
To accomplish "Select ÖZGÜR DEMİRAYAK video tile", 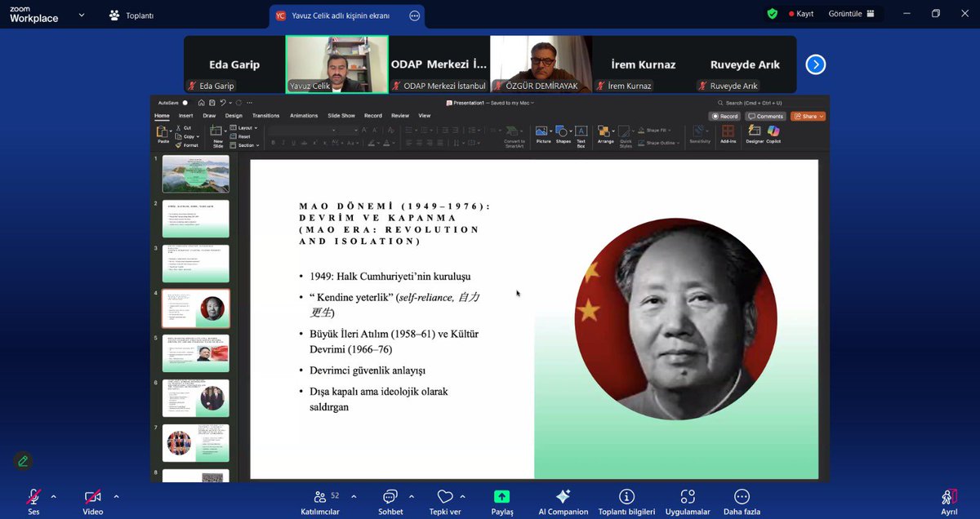I will point(541,64).
